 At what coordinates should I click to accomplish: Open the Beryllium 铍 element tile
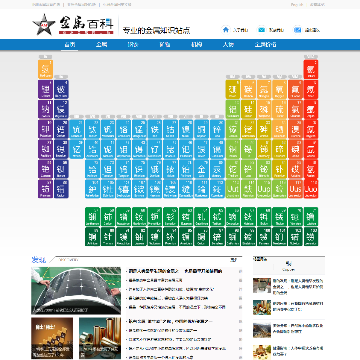point(61,89)
